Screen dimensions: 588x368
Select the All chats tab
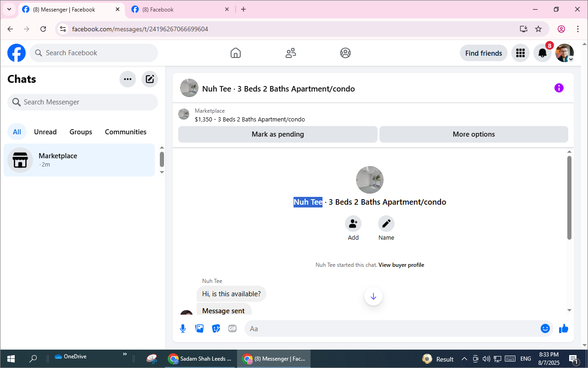(17, 132)
